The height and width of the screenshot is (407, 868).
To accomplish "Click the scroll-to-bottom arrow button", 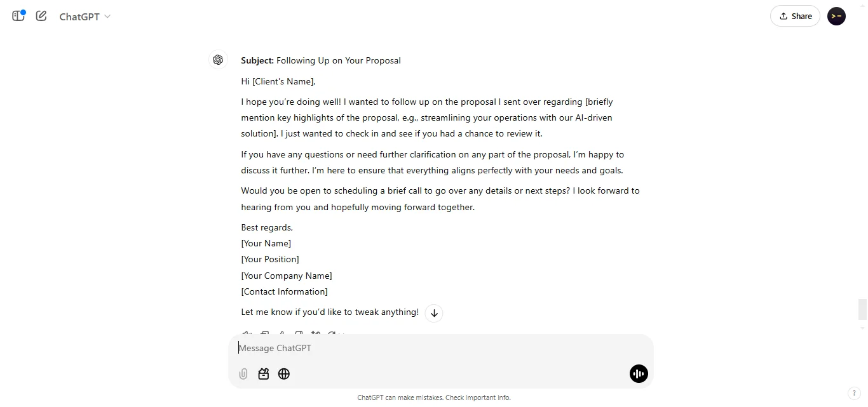I will (x=434, y=313).
